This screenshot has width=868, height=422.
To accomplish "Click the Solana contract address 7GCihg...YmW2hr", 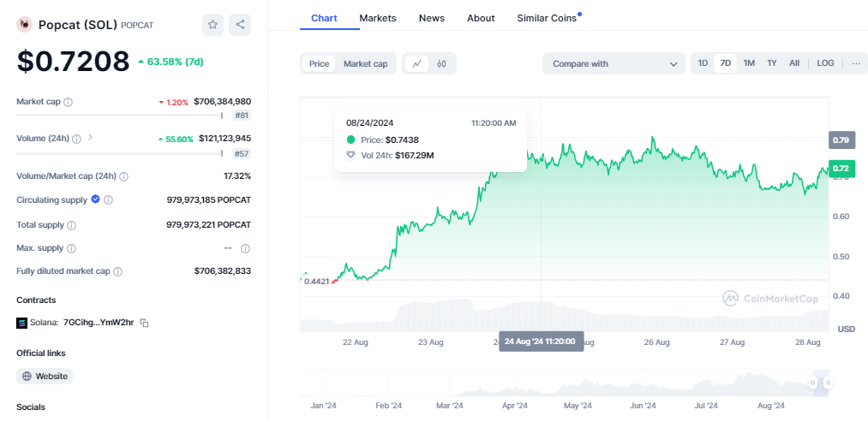I will click(x=99, y=323).
